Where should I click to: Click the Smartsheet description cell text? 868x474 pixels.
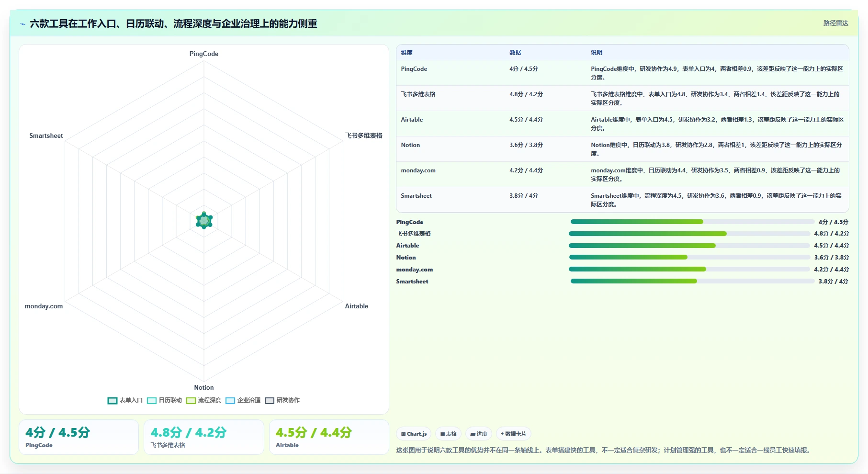716,200
